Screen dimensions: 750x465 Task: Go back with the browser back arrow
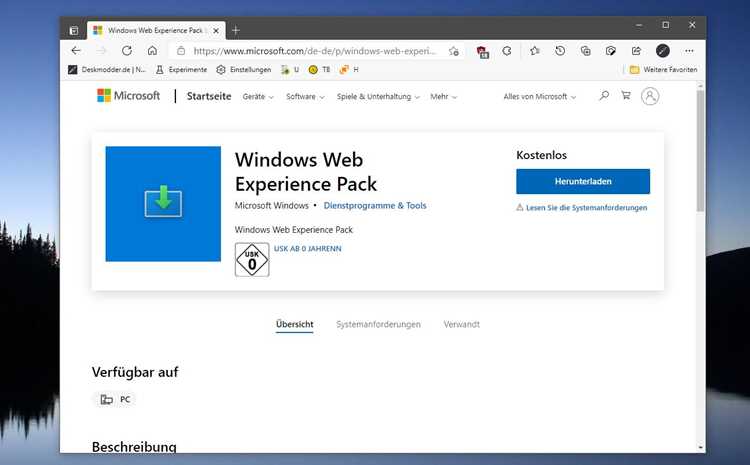76,51
